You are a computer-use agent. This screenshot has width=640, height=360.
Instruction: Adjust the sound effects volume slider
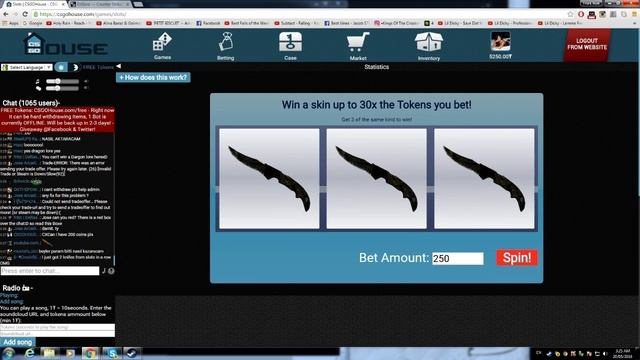coord(62,88)
